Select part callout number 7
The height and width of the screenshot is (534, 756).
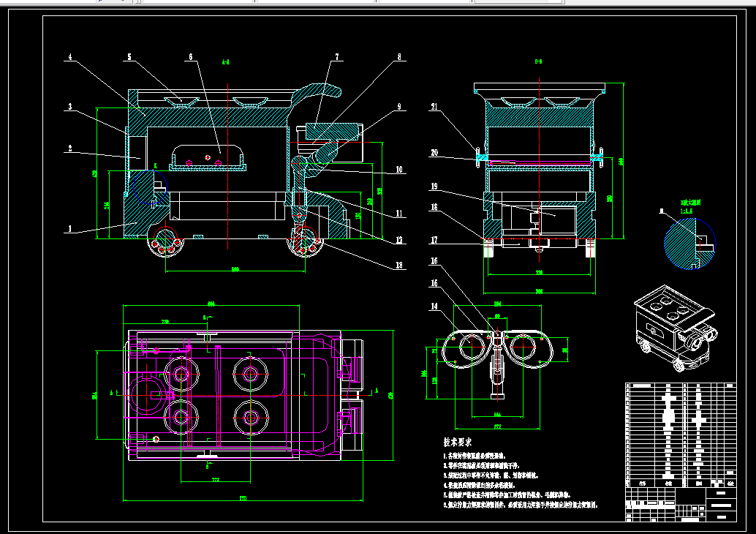tap(337, 57)
